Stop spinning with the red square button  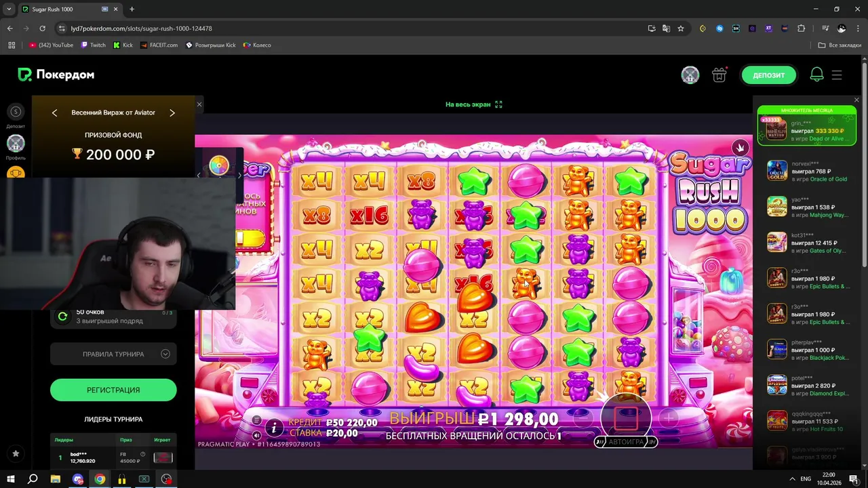coord(626,418)
